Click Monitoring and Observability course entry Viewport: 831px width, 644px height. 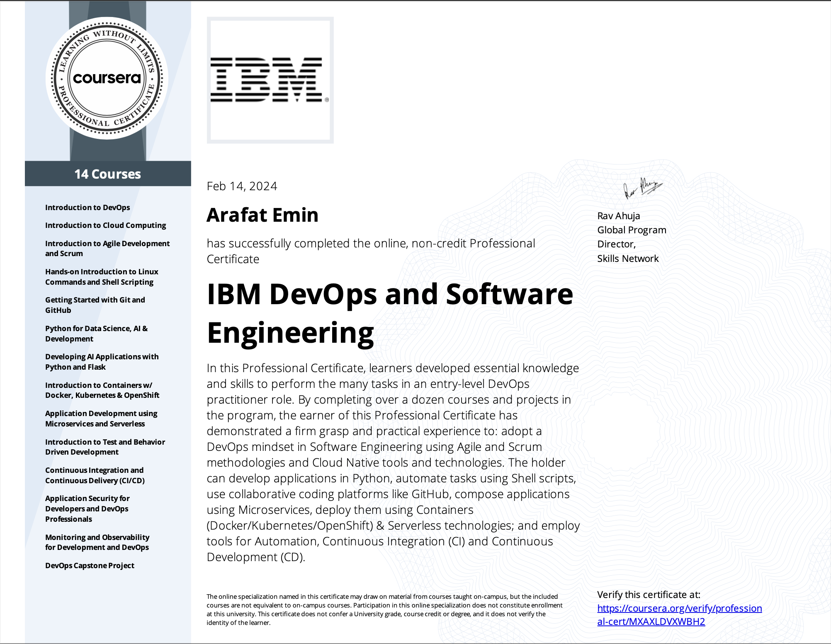97,542
